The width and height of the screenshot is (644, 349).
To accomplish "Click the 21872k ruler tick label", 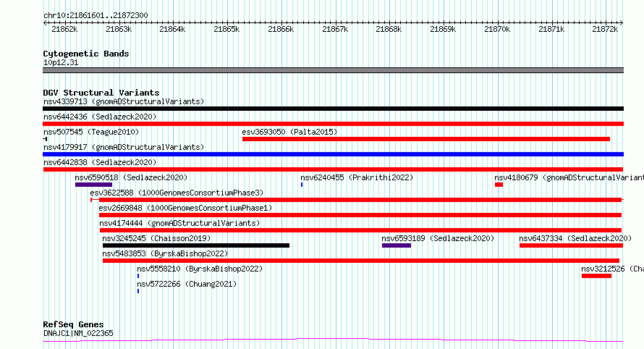I will pyautogui.click(x=605, y=29).
